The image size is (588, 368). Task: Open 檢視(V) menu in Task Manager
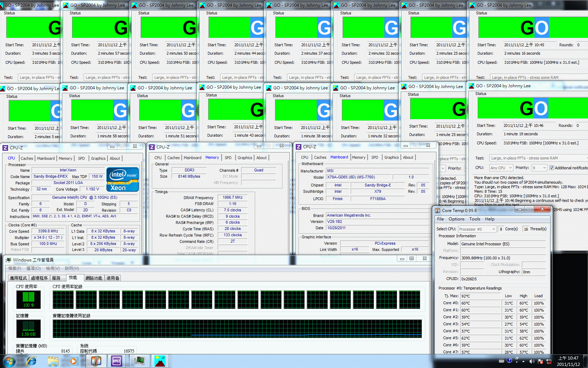(x=52, y=268)
